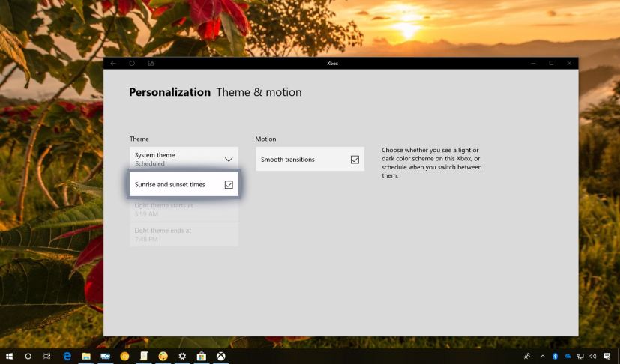Click the refresh icon in Xbox title bar
This screenshot has width=620, height=364.
132,63
